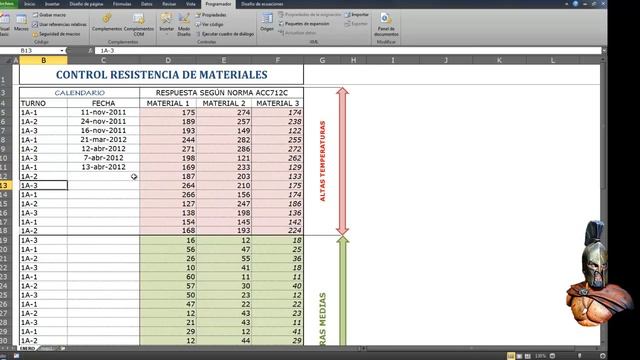Viewport: 640px width, 360px height.
Task: Open the XML Origen panel
Action: click(267, 22)
